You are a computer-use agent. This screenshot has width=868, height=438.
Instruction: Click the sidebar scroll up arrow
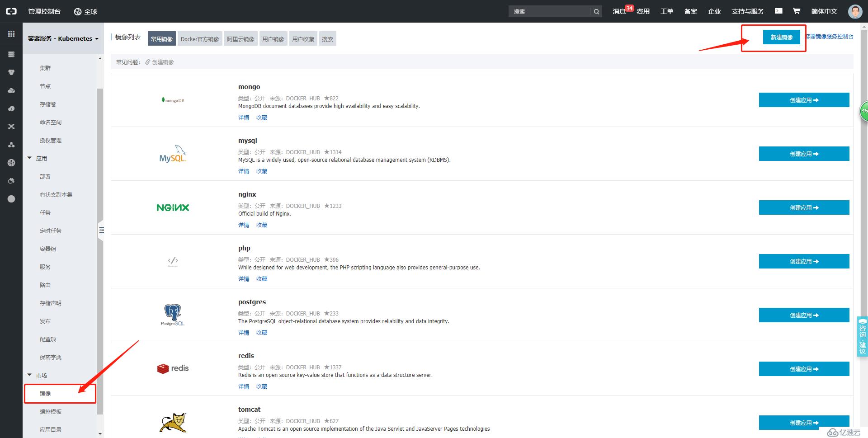100,58
